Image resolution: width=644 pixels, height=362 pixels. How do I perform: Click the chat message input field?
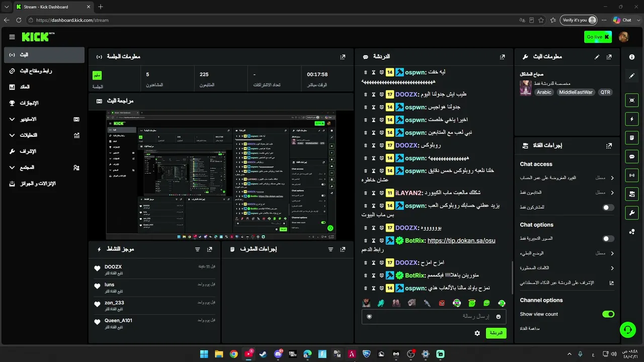click(x=434, y=316)
